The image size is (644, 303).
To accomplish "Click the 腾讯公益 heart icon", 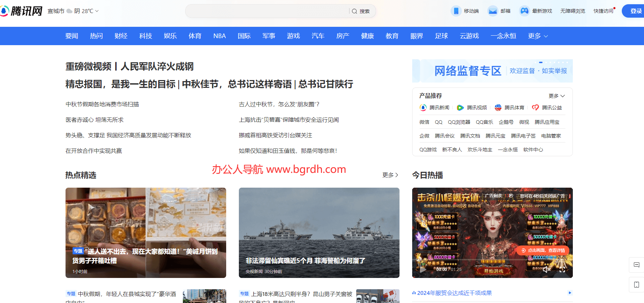I will (535, 108).
